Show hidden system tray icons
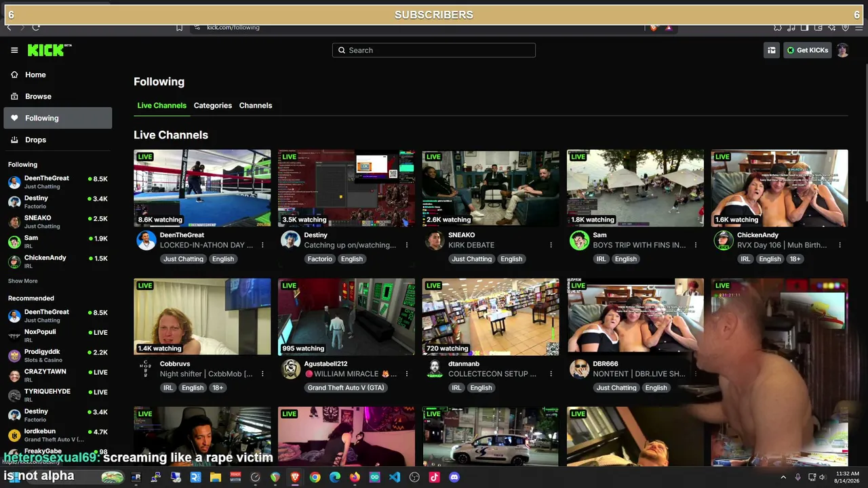Viewport: 868px width, 488px height. [783, 477]
